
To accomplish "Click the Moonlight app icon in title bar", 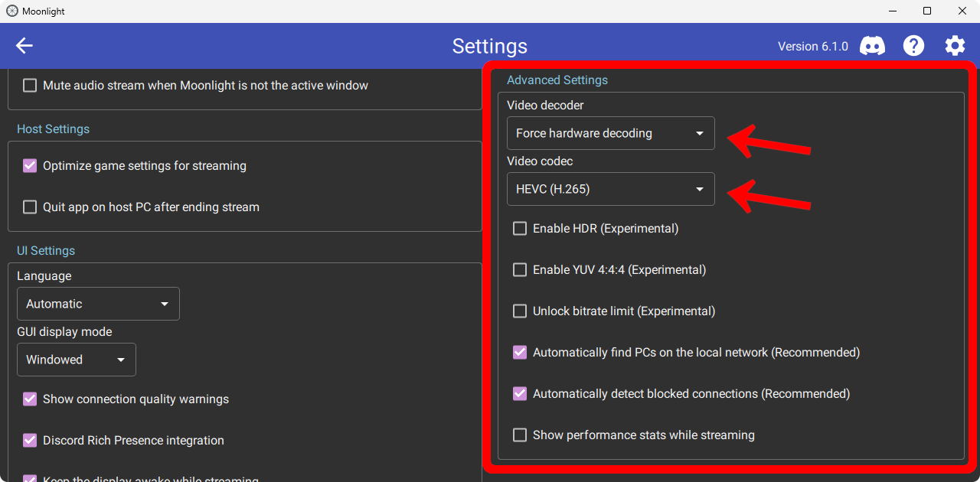I will (x=11, y=11).
